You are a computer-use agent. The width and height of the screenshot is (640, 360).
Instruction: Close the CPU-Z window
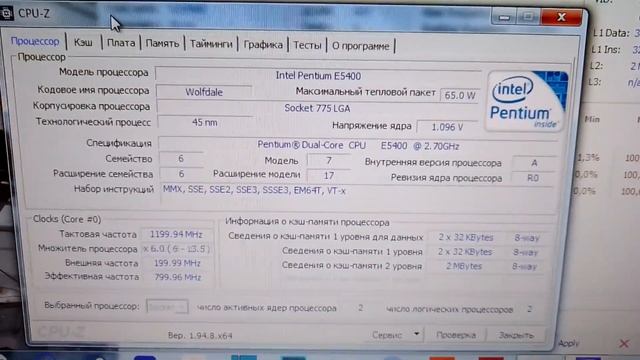[x=561, y=17]
